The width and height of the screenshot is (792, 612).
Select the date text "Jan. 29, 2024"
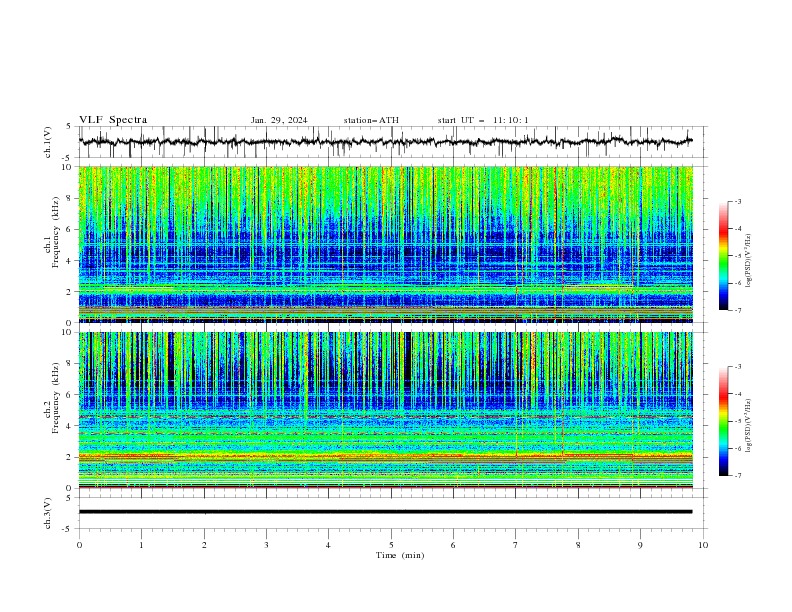[279, 120]
